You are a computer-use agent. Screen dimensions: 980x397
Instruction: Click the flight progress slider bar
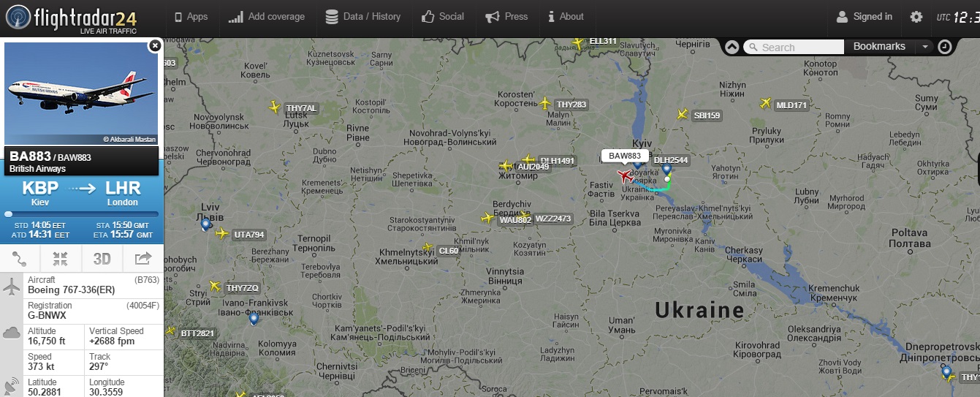coord(81,214)
